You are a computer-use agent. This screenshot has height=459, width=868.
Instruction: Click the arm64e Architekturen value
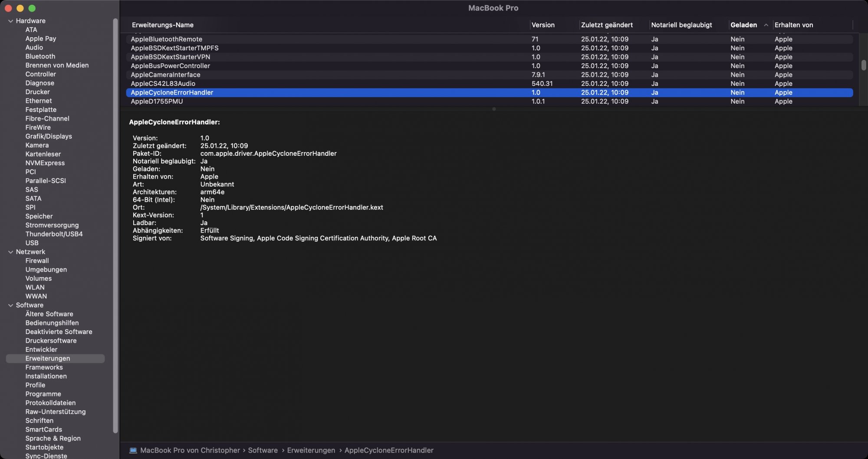coord(212,192)
